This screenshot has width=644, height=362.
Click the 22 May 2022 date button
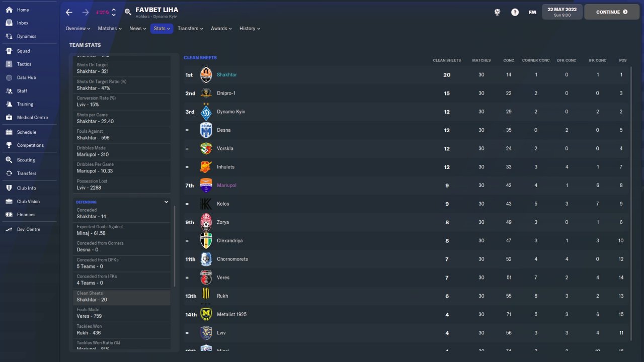(562, 12)
